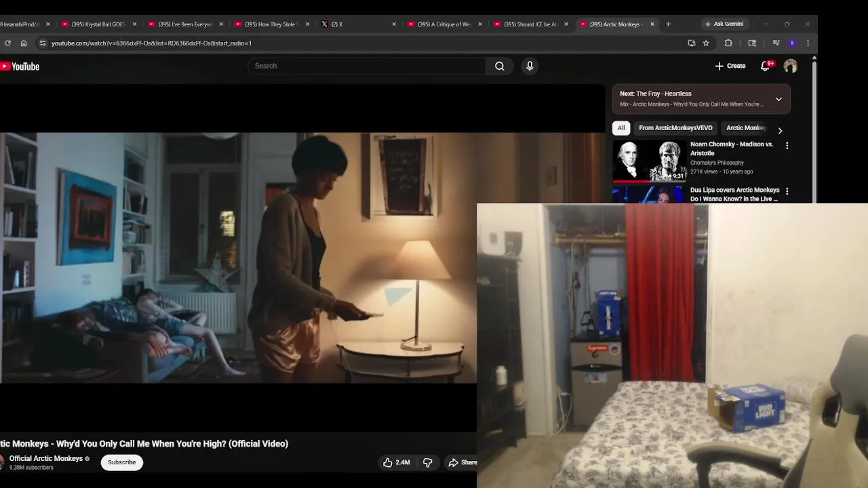868x488 pixels.
Task: Subscribe to Official Arctic Monkeys
Action: (x=122, y=462)
